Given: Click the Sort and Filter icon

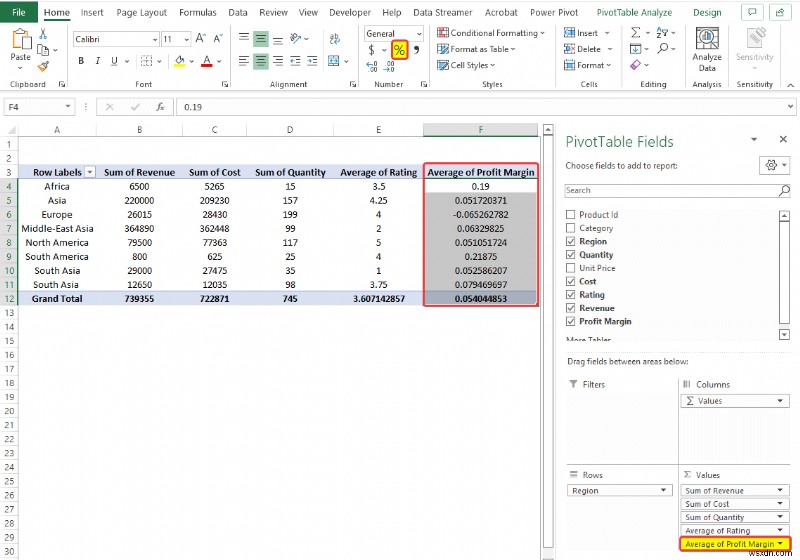Looking at the screenshot, I should click(x=662, y=33).
